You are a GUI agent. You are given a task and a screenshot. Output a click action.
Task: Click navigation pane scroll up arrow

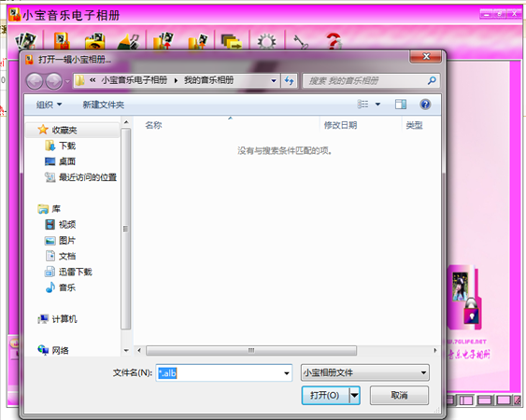(126, 122)
